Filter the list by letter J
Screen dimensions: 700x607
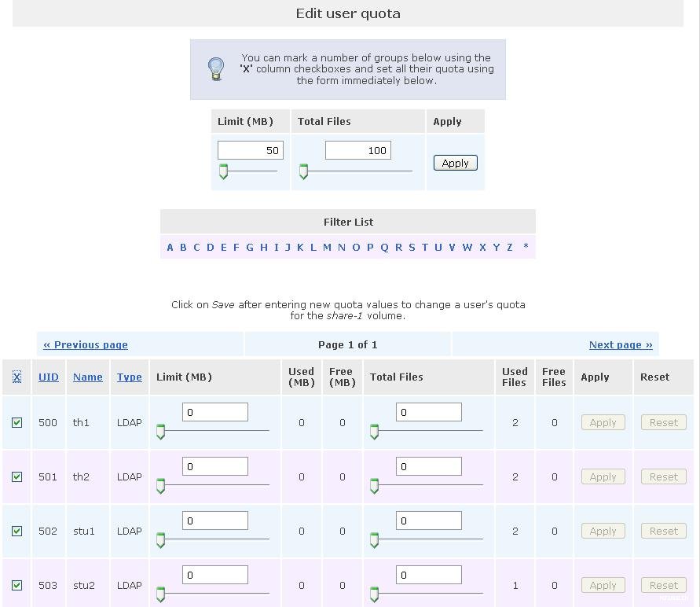(x=288, y=247)
